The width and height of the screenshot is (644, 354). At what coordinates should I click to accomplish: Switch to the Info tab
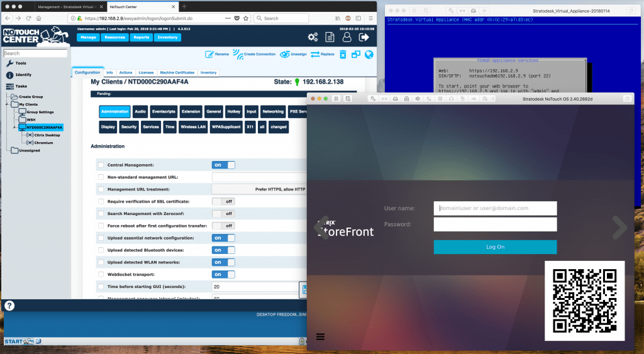tap(109, 73)
